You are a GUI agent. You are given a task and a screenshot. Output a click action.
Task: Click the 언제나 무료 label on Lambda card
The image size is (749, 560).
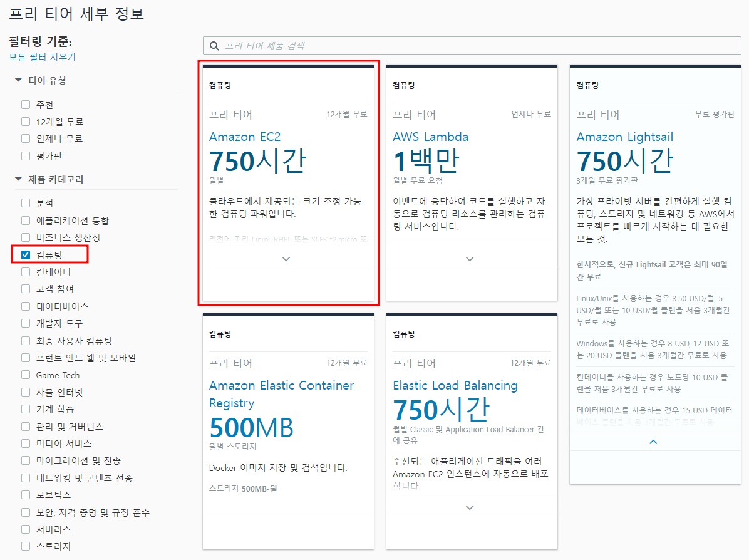[531, 114]
